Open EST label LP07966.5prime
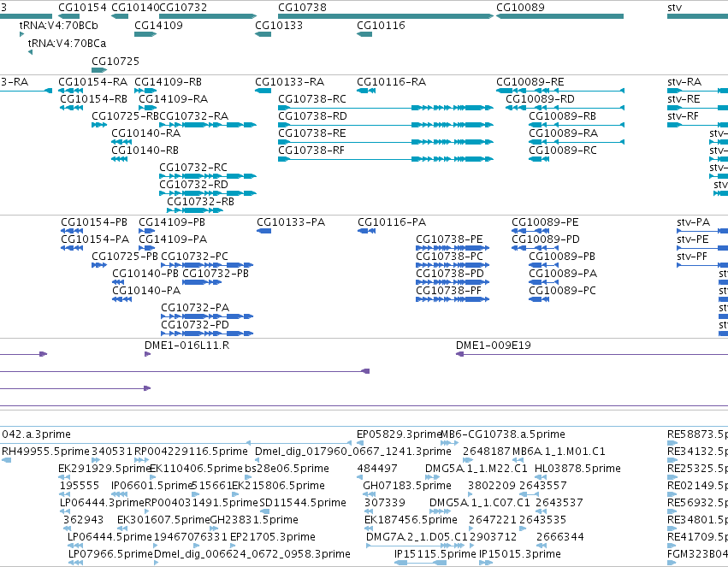This screenshot has height=567, width=728. pyautogui.click(x=110, y=554)
